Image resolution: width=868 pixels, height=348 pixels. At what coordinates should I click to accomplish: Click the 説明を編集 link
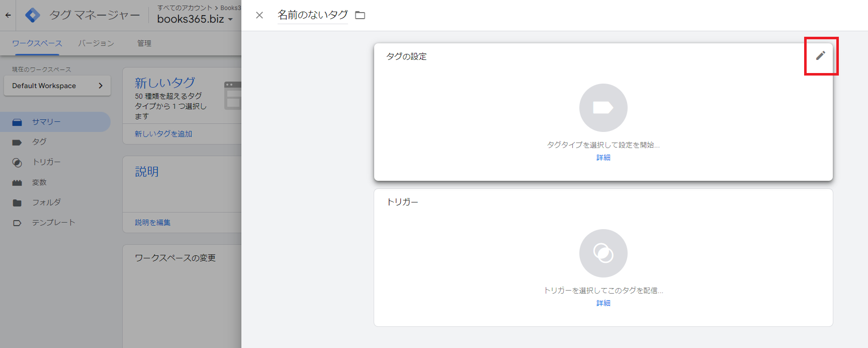point(152,223)
